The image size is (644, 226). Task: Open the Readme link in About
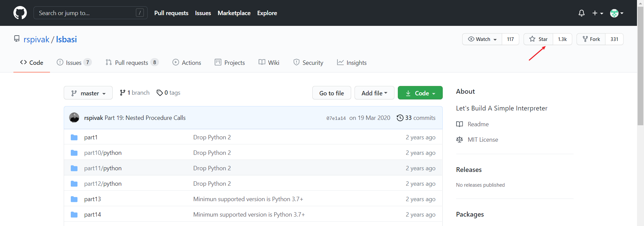coord(478,124)
